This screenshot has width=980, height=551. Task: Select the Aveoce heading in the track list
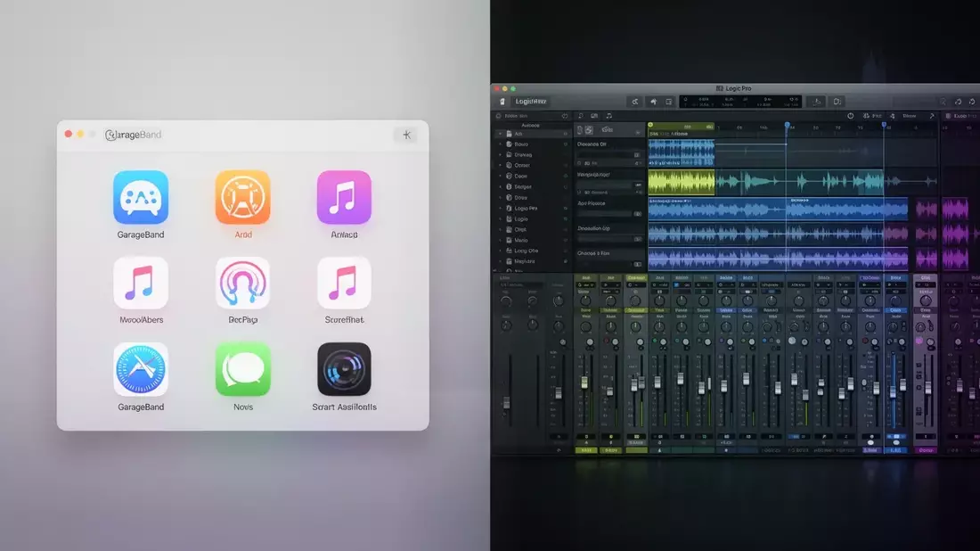[530, 125]
